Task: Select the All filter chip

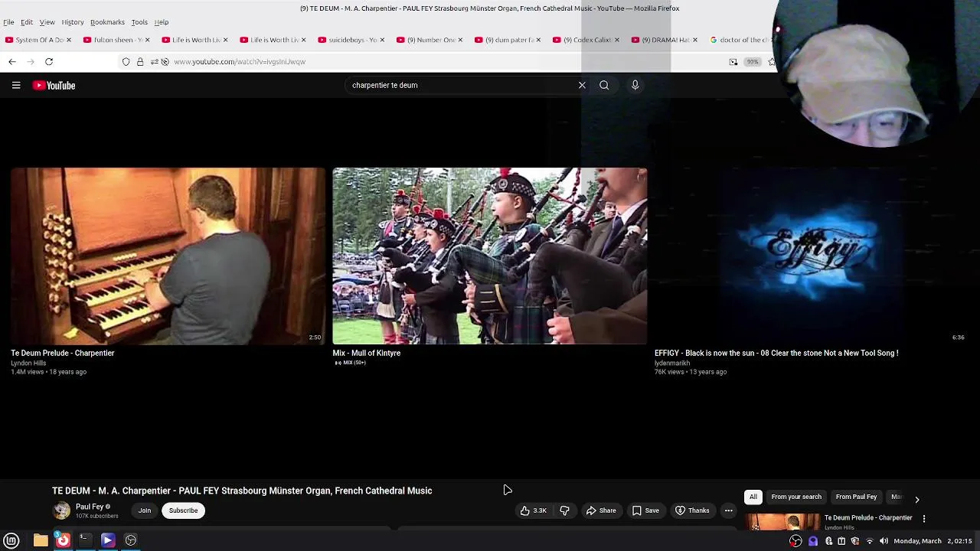Action: coord(753,497)
